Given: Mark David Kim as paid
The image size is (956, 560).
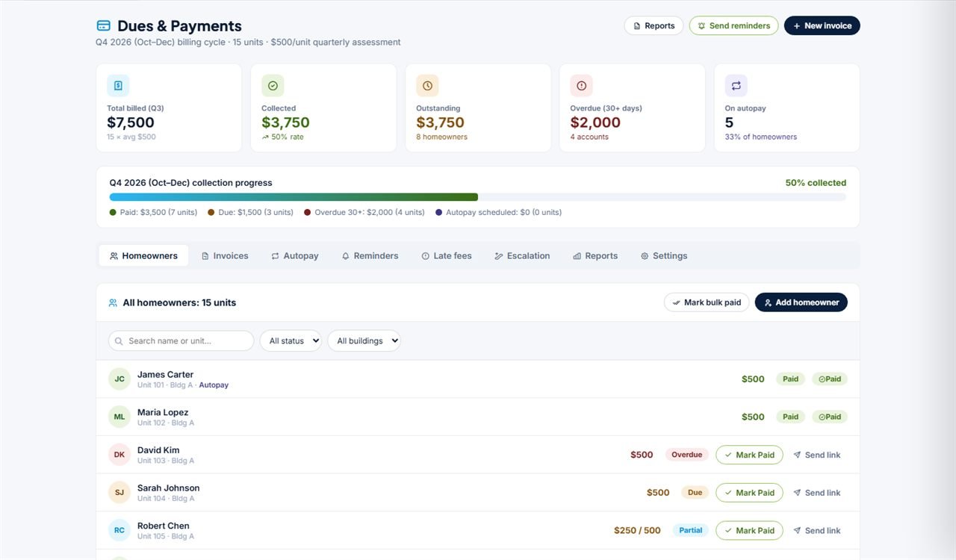Looking at the screenshot, I should (749, 455).
